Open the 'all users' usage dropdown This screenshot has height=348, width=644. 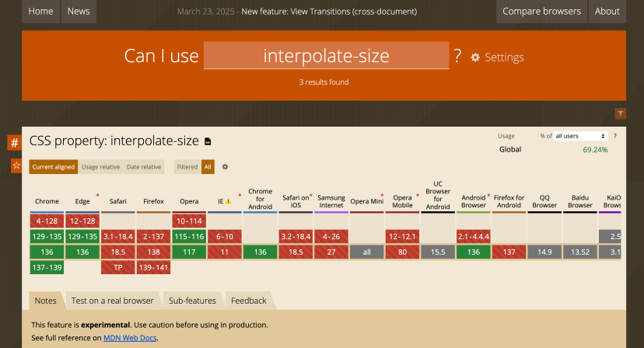[580, 136]
